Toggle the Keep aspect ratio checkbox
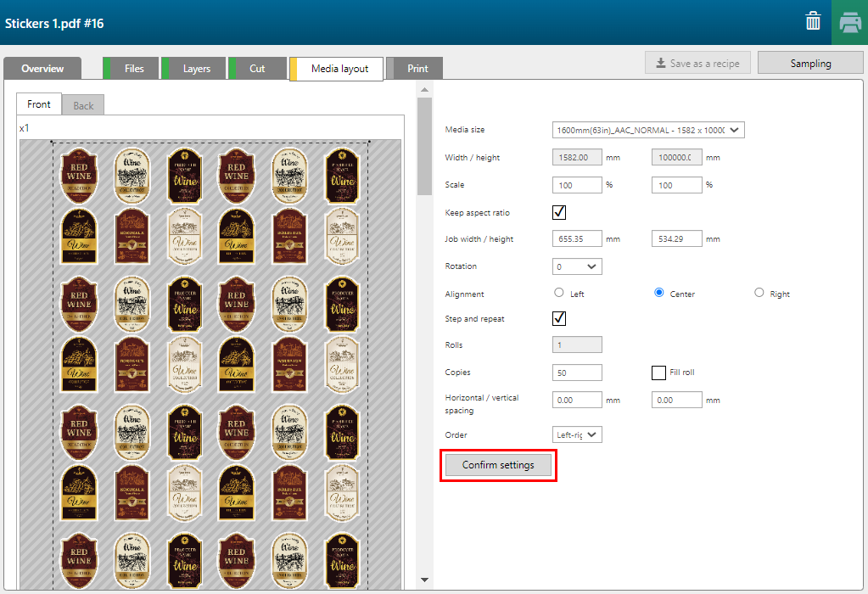 pyautogui.click(x=559, y=212)
